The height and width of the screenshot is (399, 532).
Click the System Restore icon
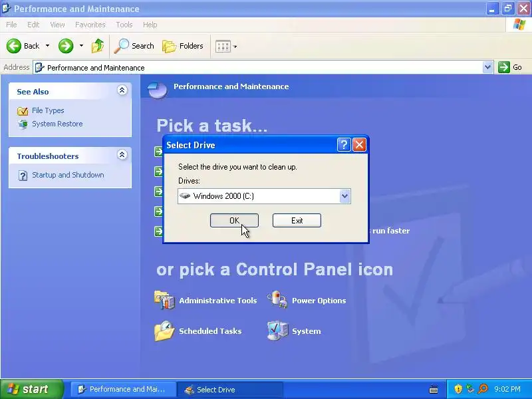pyautogui.click(x=23, y=124)
